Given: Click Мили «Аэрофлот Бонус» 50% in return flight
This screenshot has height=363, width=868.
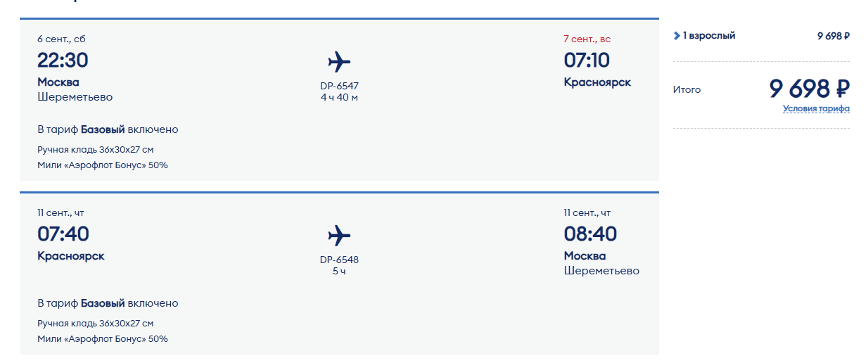Looking at the screenshot, I should [103, 338].
